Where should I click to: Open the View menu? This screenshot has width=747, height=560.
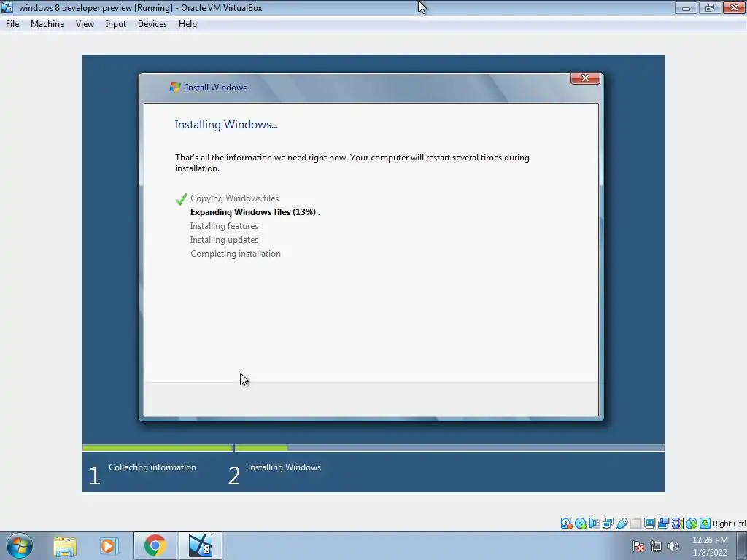tap(85, 24)
